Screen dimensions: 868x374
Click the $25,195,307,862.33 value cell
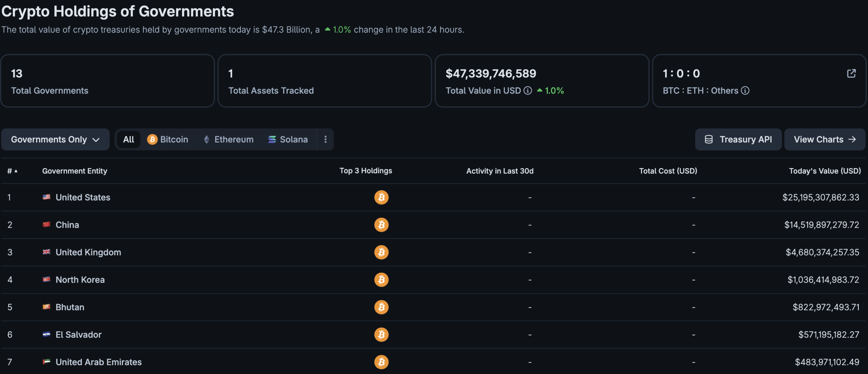pyautogui.click(x=821, y=197)
